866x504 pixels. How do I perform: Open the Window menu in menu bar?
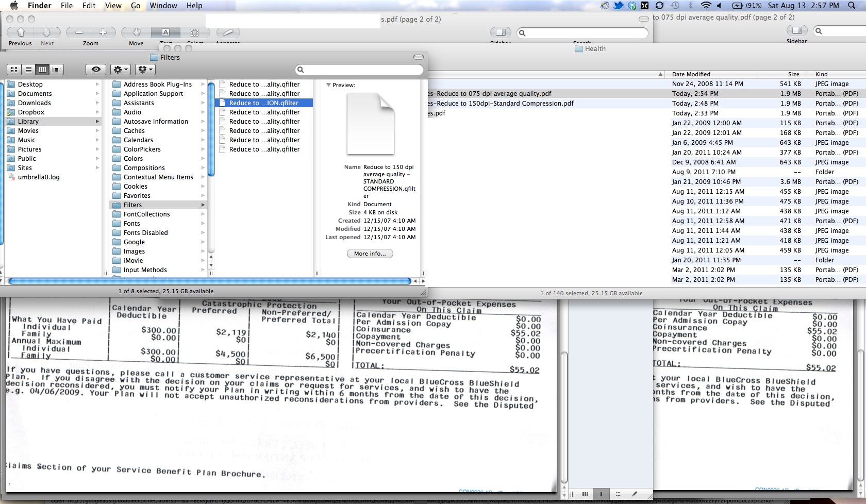click(x=163, y=6)
